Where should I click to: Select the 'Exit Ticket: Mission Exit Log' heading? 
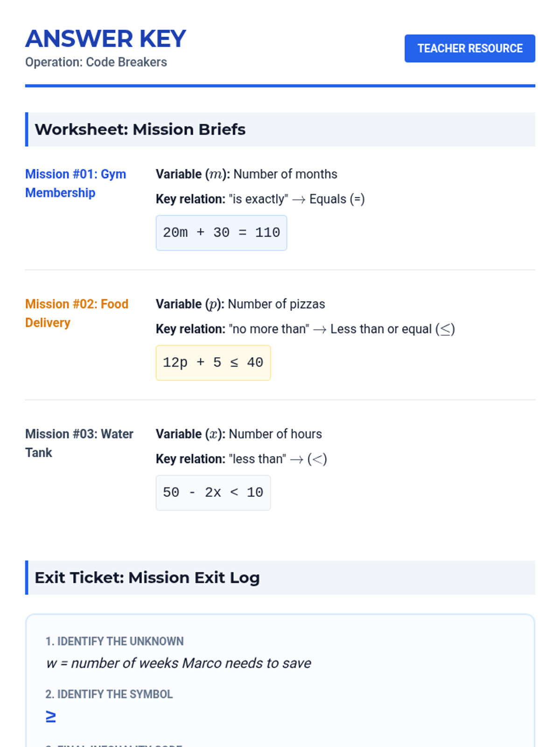click(147, 578)
